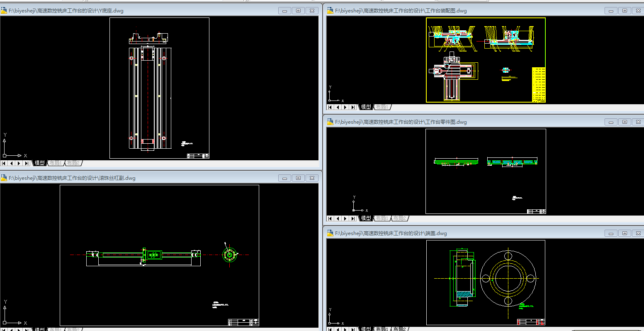The image size is (644, 331).
Task: Close the 滚珠丝杠副.dwg drawing window
Action: (x=313, y=178)
